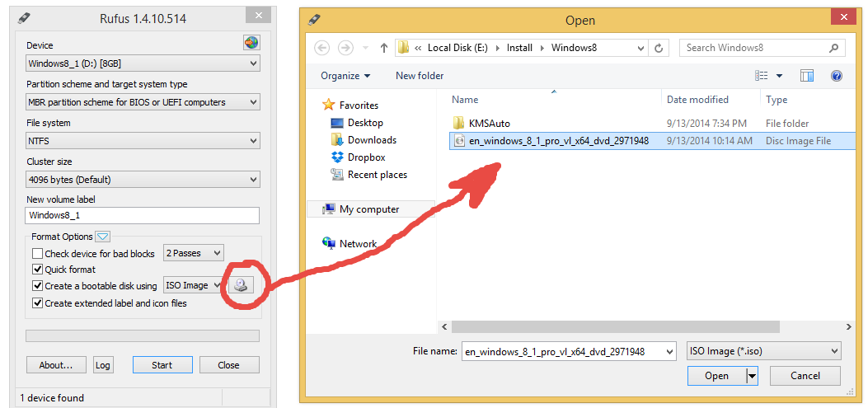The height and width of the screenshot is (408, 868).
Task: Click Open to load the ISO
Action: click(716, 376)
